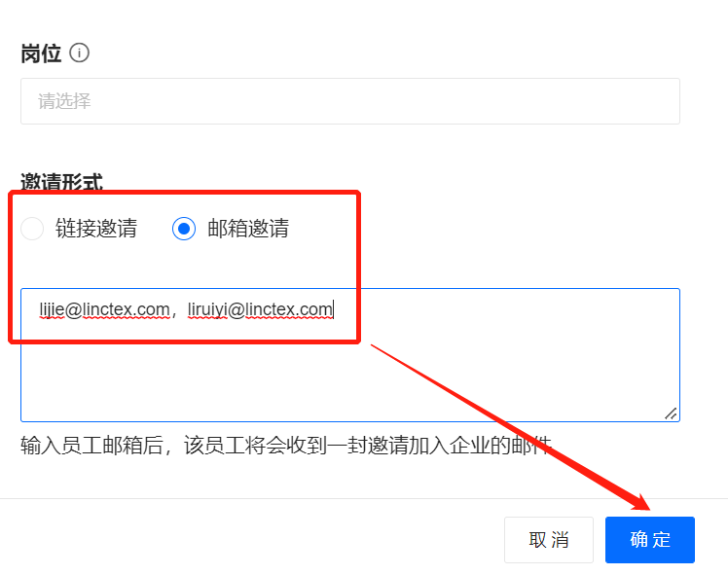Place cursor after liruiyi@linctex.com text end
Image resolution: width=728 pixels, height=575 pixels.
pyautogui.click(x=335, y=309)
